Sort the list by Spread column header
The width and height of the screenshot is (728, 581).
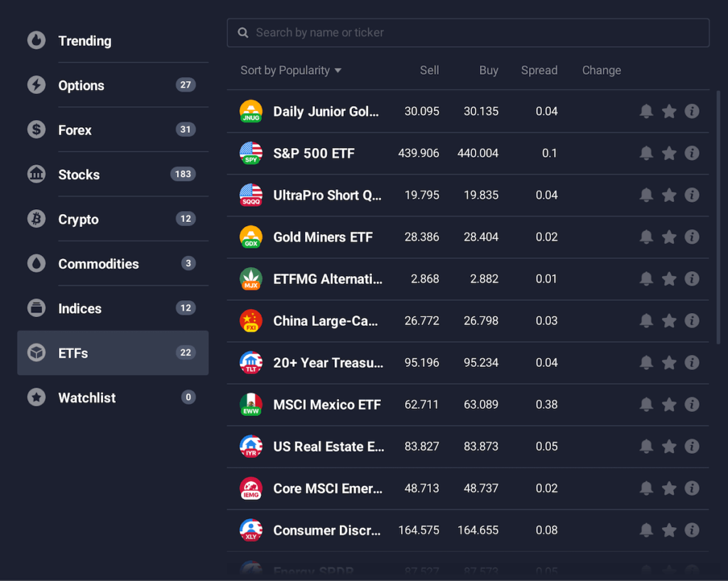pyautogui.click(x=539, y=70)
